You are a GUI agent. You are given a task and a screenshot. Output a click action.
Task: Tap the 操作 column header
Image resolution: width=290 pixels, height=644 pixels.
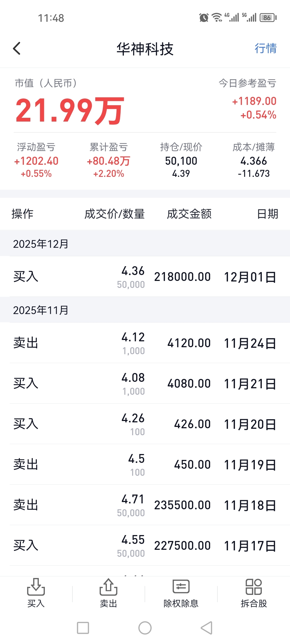[x=23, y=214]
